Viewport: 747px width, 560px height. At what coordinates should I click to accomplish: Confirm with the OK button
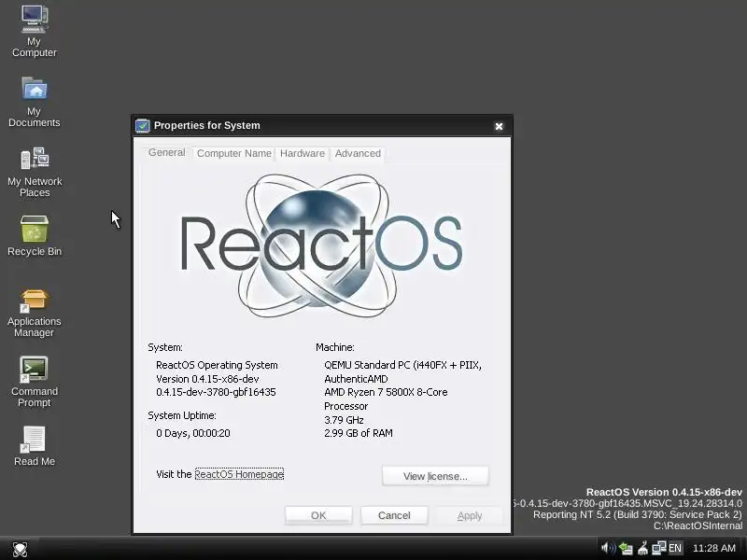click(318, 515)
